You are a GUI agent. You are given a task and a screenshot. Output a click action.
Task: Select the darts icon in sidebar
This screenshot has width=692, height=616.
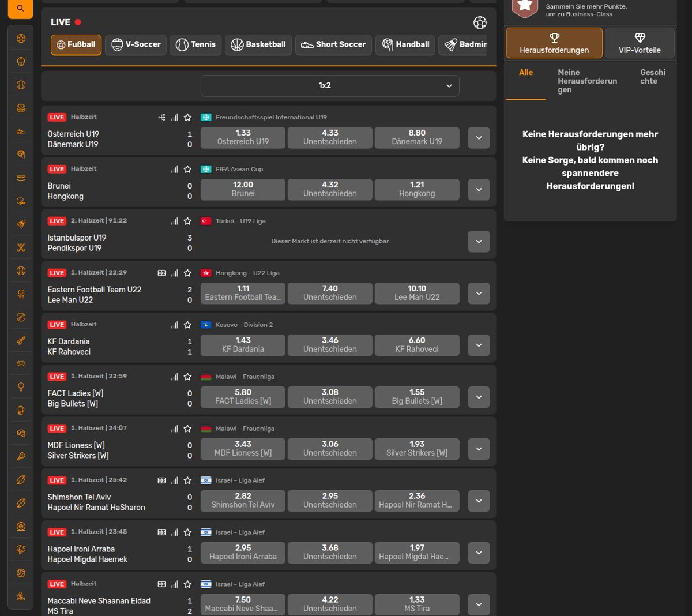[x=21, y=340]
